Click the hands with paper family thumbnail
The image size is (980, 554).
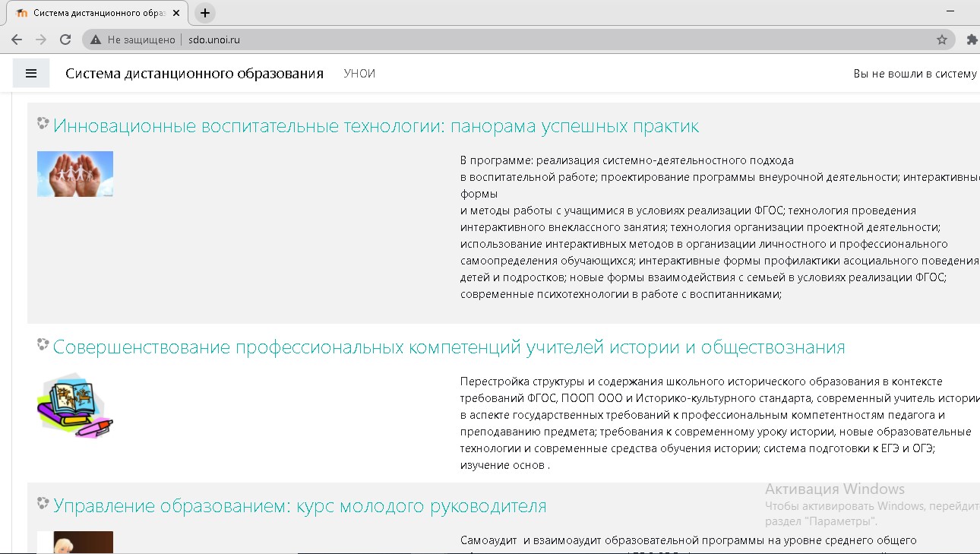tap(75, 174)
